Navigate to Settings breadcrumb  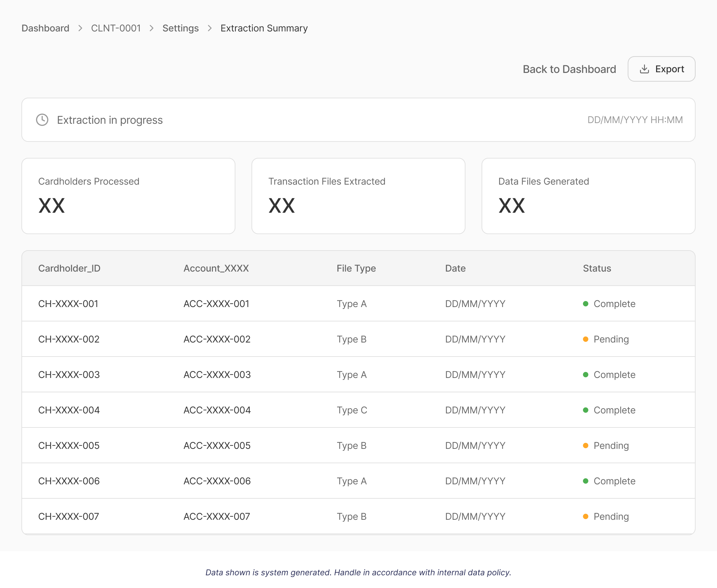pos(181,28)
